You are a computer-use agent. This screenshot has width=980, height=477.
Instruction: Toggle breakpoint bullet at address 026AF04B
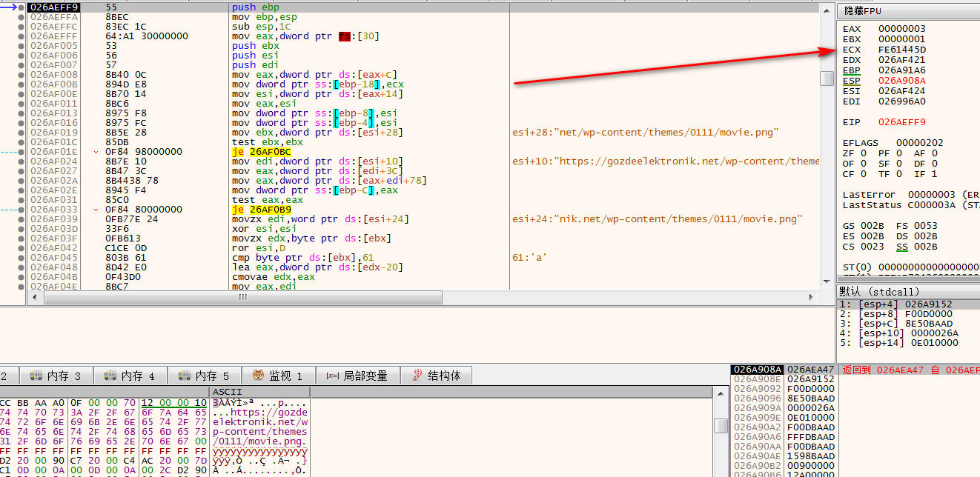pyautogui.click(x=21, y=277)
